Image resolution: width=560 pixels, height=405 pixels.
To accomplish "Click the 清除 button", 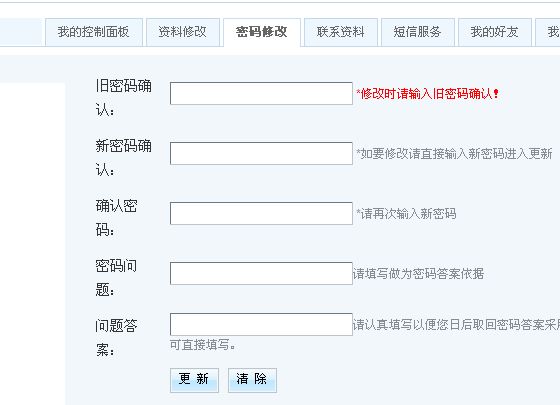I will (252, 380).
